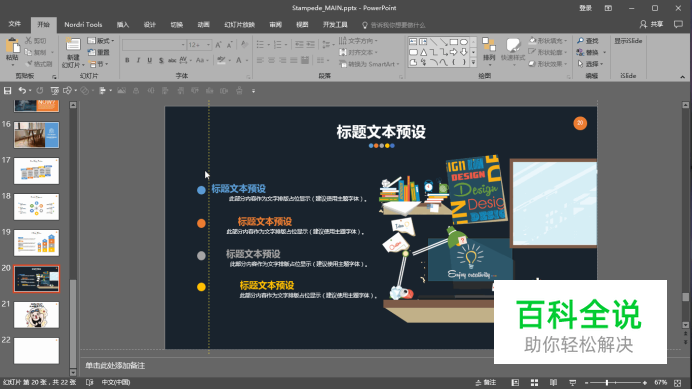The image size is (692, 389).
Task: Select slide 21 thumbnail
Action: (36, 315)
